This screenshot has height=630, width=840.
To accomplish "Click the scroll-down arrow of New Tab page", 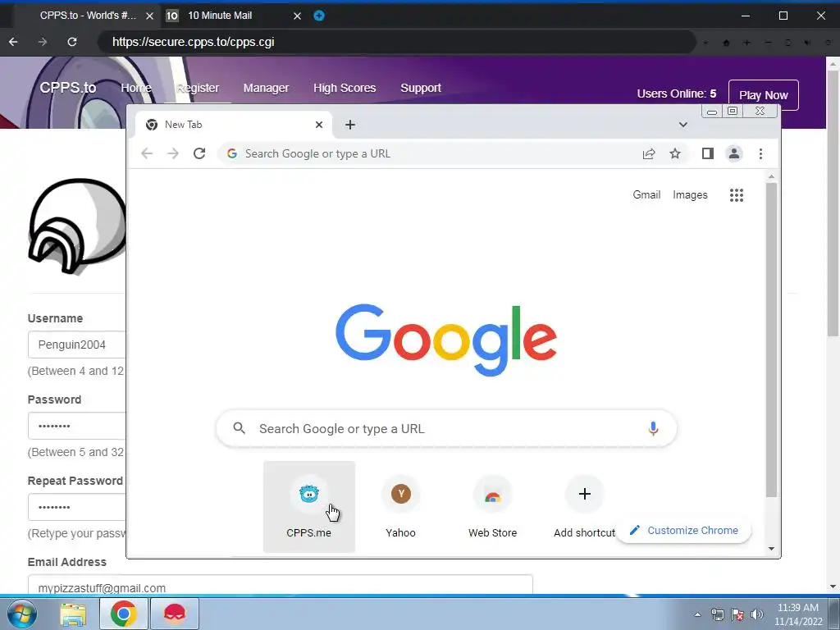I will point(771,549).
